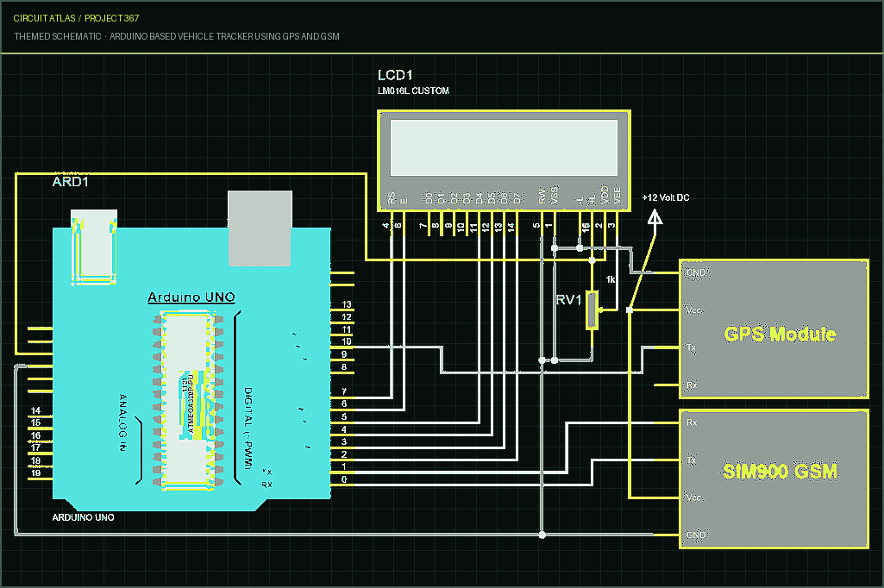Select the GPS Module block
Screen dimensions: 884x588
[774, 329]
